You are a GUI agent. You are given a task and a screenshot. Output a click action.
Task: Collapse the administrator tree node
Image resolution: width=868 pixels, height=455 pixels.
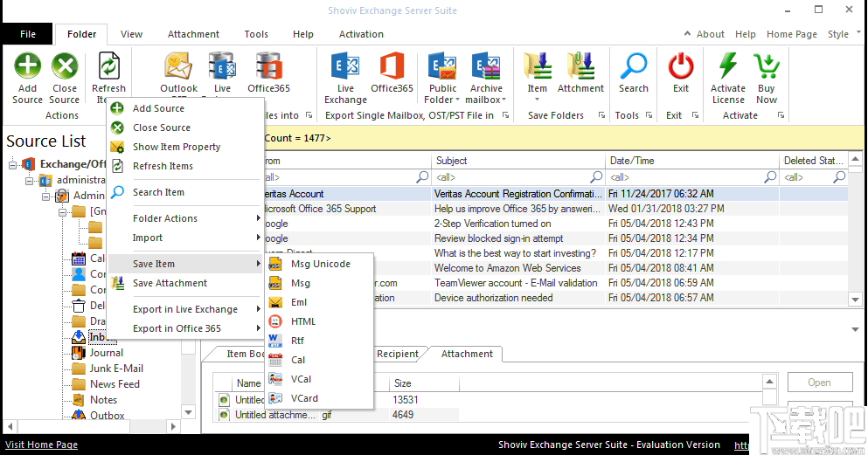pos(30,180)
